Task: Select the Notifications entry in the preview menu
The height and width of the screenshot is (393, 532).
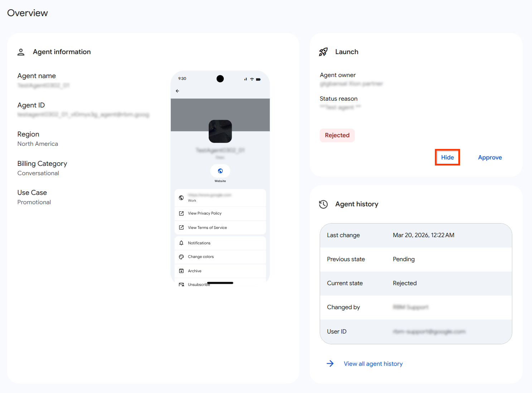Action: coord(199,243)
